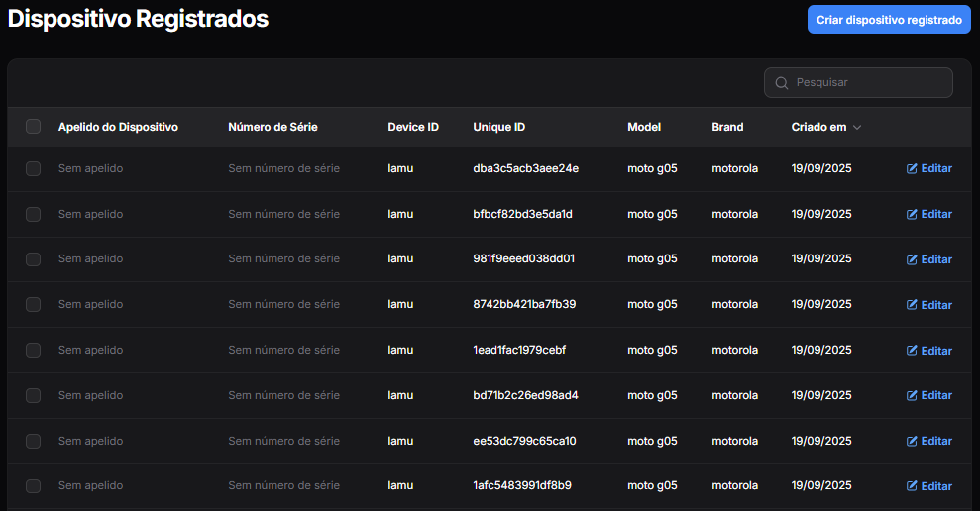Click the Model column header

pyautogui.click(x=644, y=127)
